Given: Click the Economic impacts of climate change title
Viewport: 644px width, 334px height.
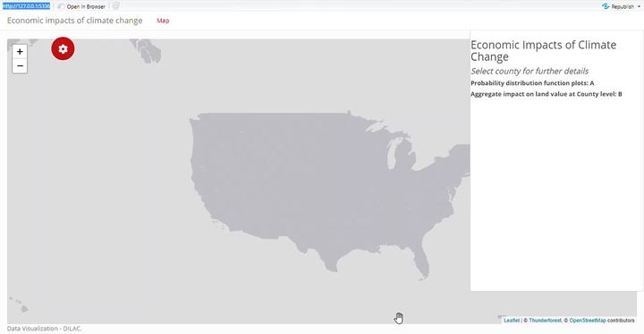Looking at the screenshot, I should coord(75,21).
